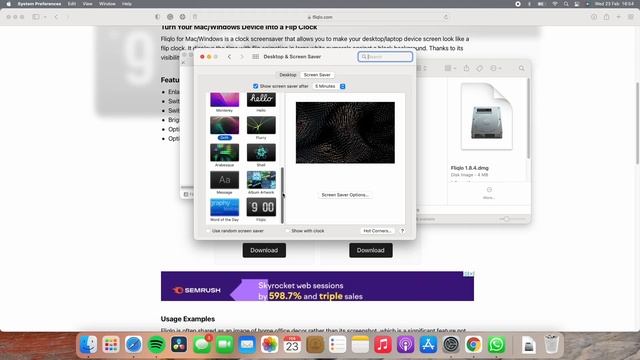This screenshot has width=640, height=360.
Task: Choose the Fliqlo flip clock screen saver
Action: (x=261, y=207)
